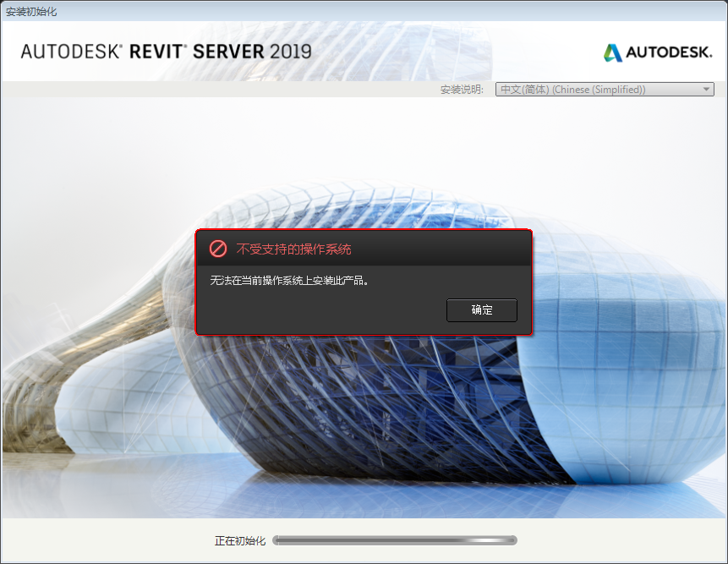Image resolution: width=728 pixels, height=564 pixels.
Task: Click the 正在初始化 progress bar
Action: click(x=395, y=539)
